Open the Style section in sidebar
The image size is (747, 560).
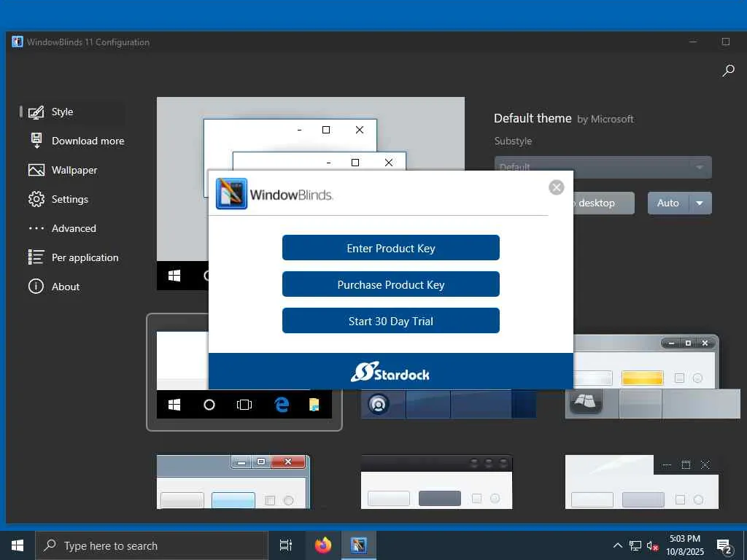62,112
